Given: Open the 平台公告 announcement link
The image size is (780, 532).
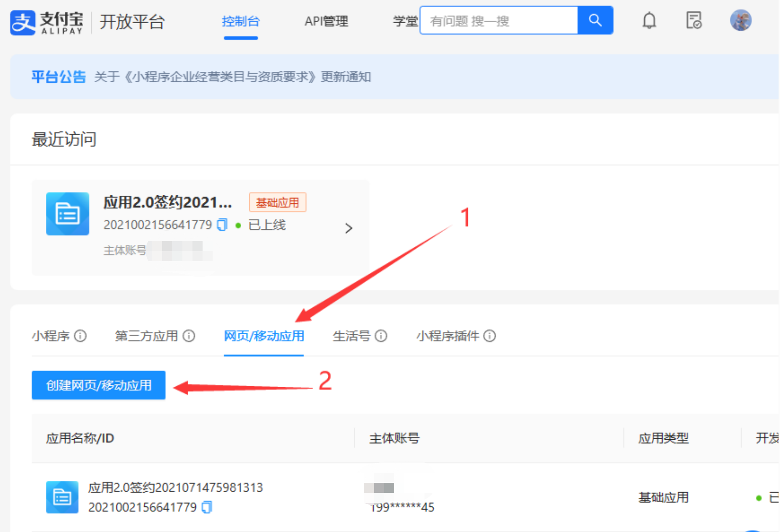Looking at the screenshot, I should 232,77.
